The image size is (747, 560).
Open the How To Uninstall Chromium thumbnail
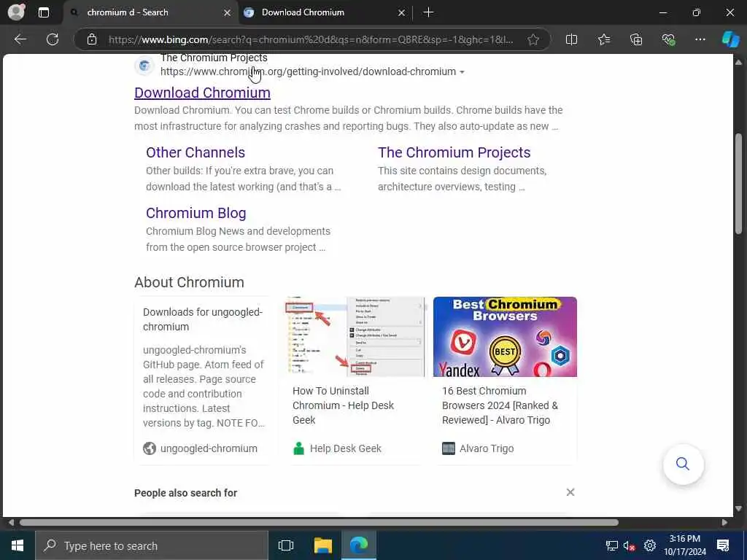click(356, 337)
